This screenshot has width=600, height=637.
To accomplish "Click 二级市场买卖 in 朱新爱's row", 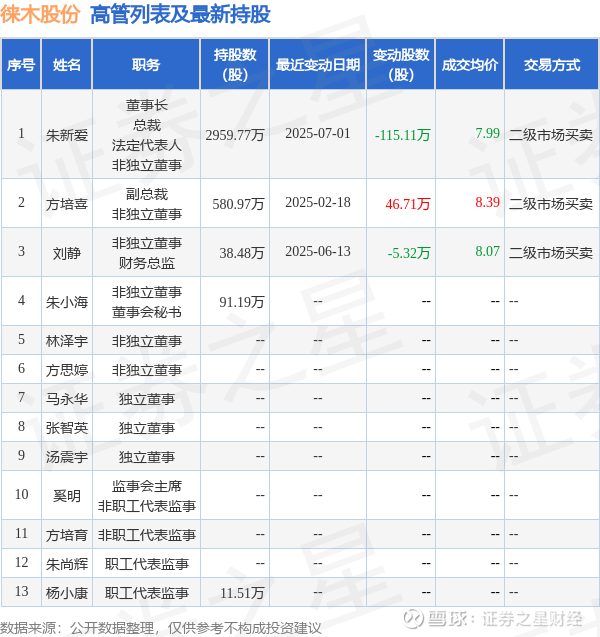I will click(551, 135).
